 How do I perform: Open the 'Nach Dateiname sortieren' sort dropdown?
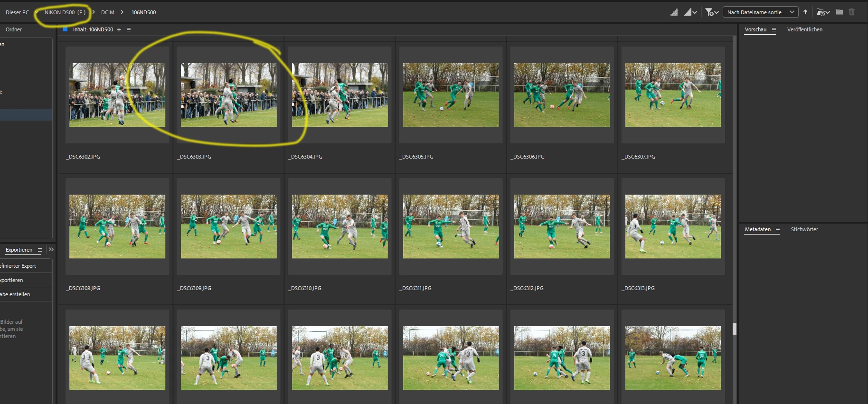pos(760,12)
